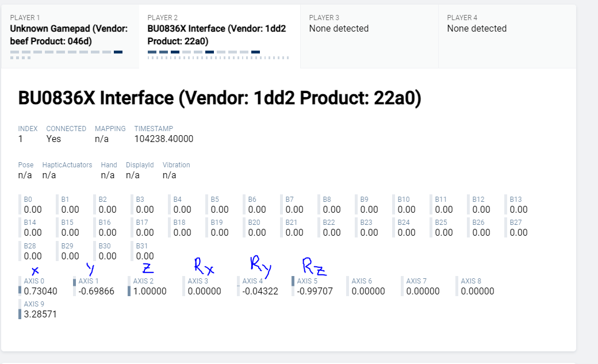Select the AXIS 4 reading -0.04322
Viewport: 598px width, 364px height.
(260, 291)
